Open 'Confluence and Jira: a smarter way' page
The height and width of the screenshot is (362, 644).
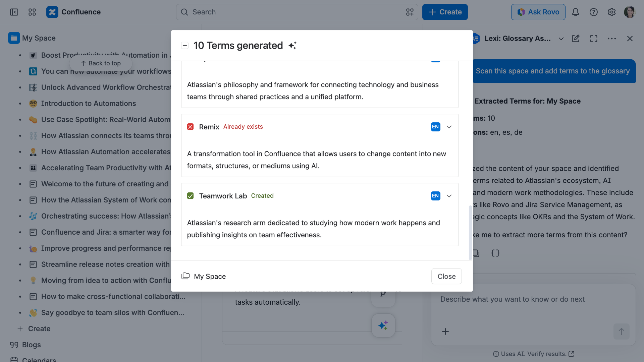click(x=106, y=232)
